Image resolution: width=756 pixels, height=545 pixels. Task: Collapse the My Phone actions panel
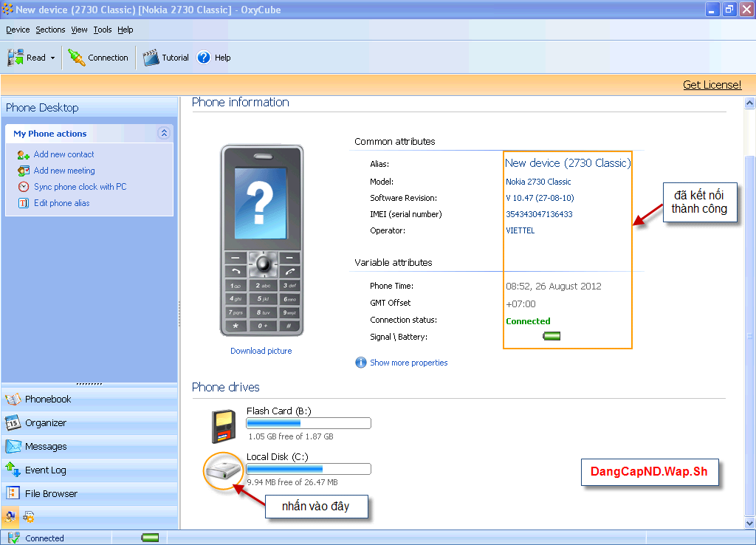point(164,133)
